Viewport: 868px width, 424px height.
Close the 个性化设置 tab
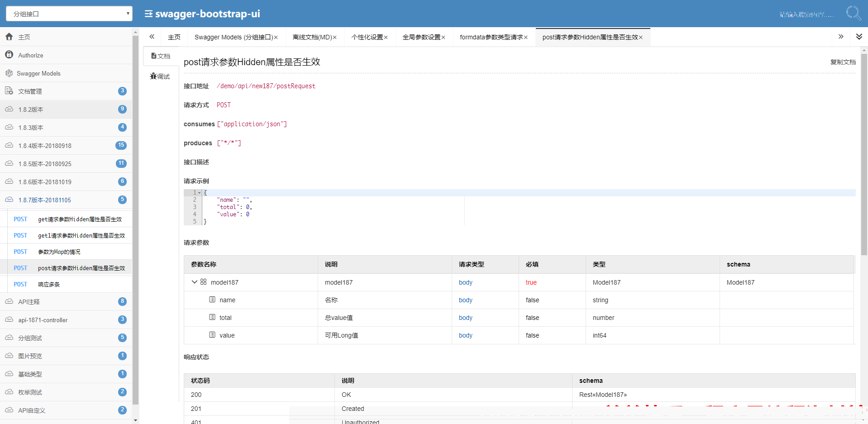[x=386, y=38]
